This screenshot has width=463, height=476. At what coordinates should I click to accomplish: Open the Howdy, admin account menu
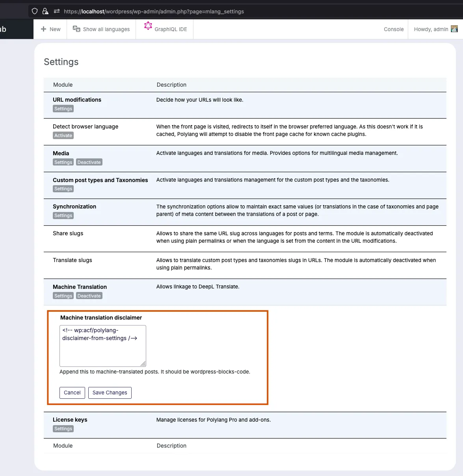[436, 29]
